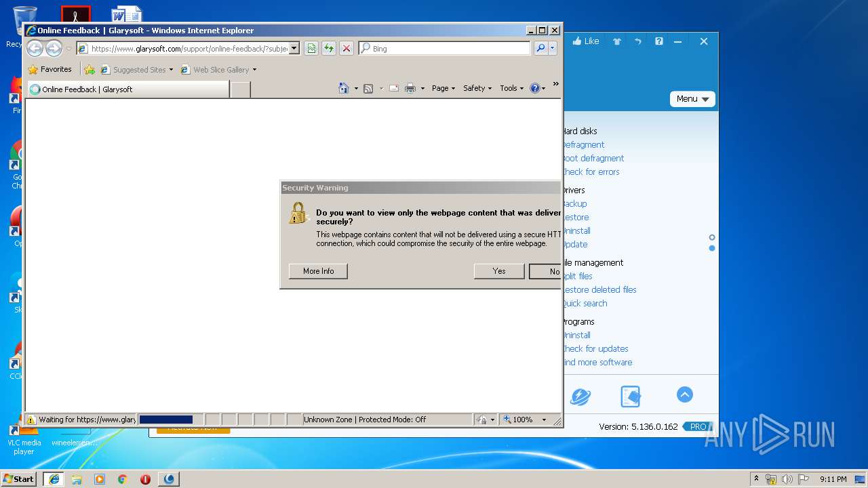Click the Home icon in the command bar
The height and width of the screenshot is (488, 868).
coord(344,88)
